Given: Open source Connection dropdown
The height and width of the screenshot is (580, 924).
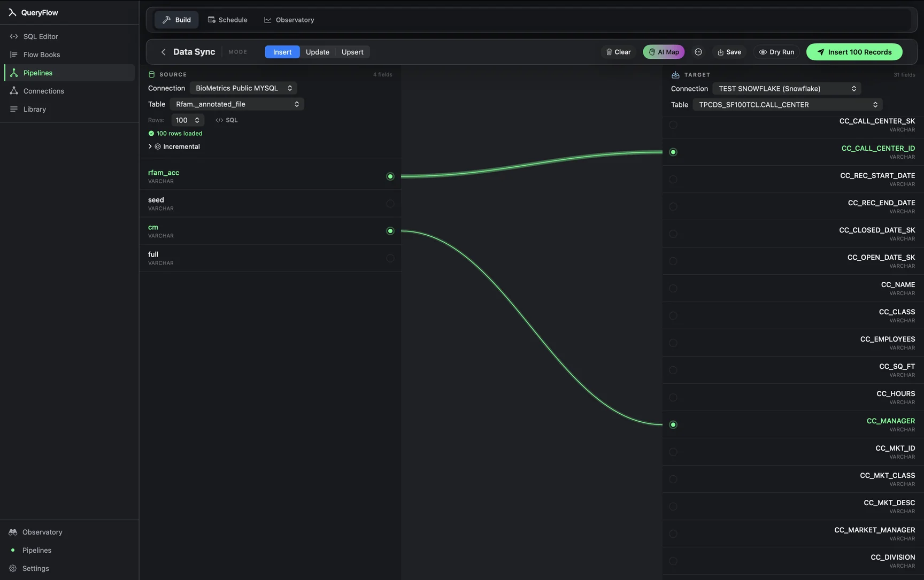Looking at the screenshot, I should tap(243, 88).
